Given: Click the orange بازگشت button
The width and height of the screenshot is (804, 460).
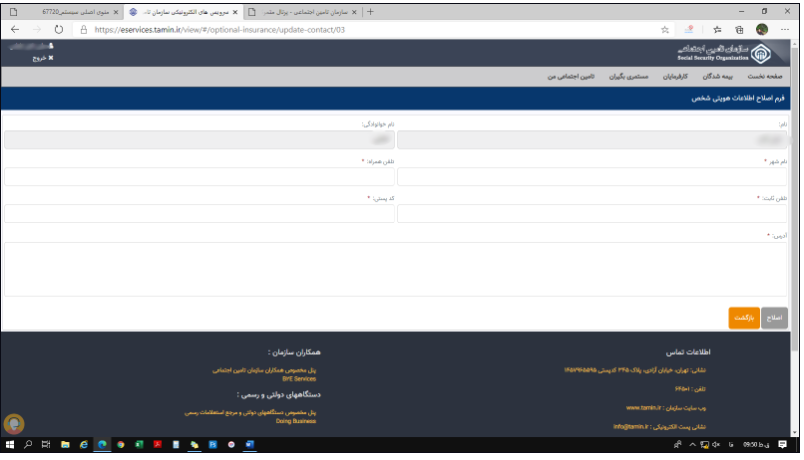Looking at the screenshot, I should (743, 318).
